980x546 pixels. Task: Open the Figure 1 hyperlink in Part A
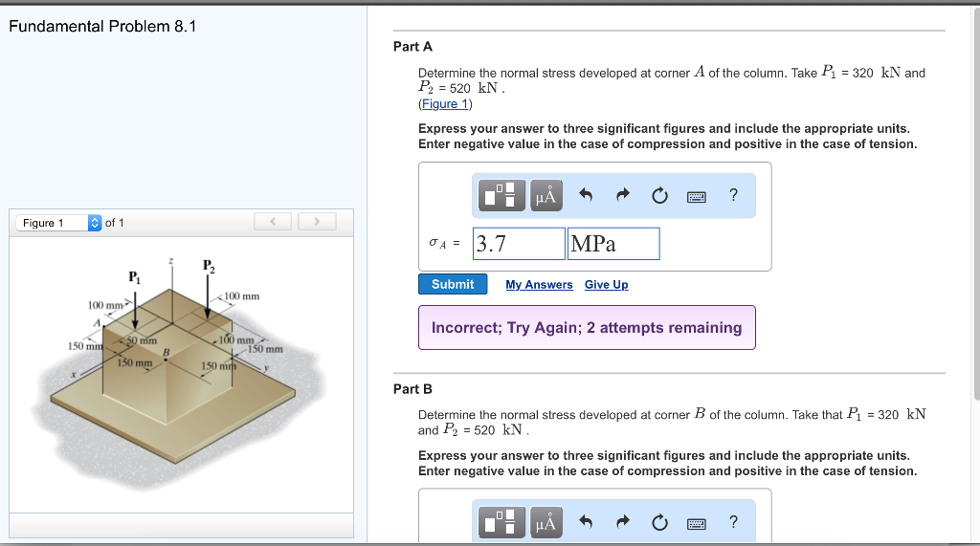pos(445,104)
